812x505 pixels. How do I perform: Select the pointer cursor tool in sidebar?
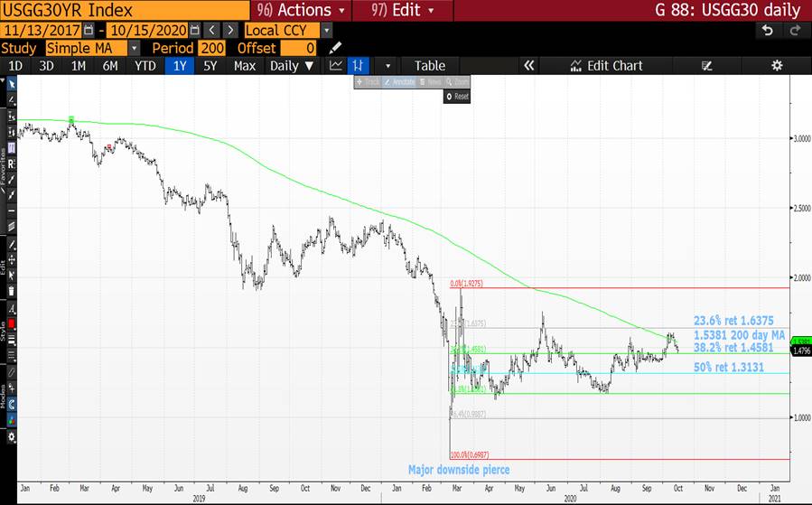pyautogui.click(x=12, y=84)
